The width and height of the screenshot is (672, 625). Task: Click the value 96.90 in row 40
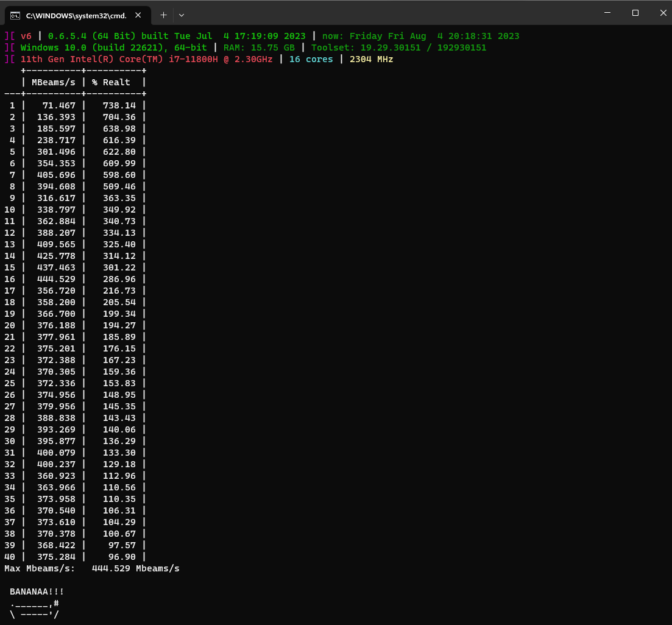(122, 556)
